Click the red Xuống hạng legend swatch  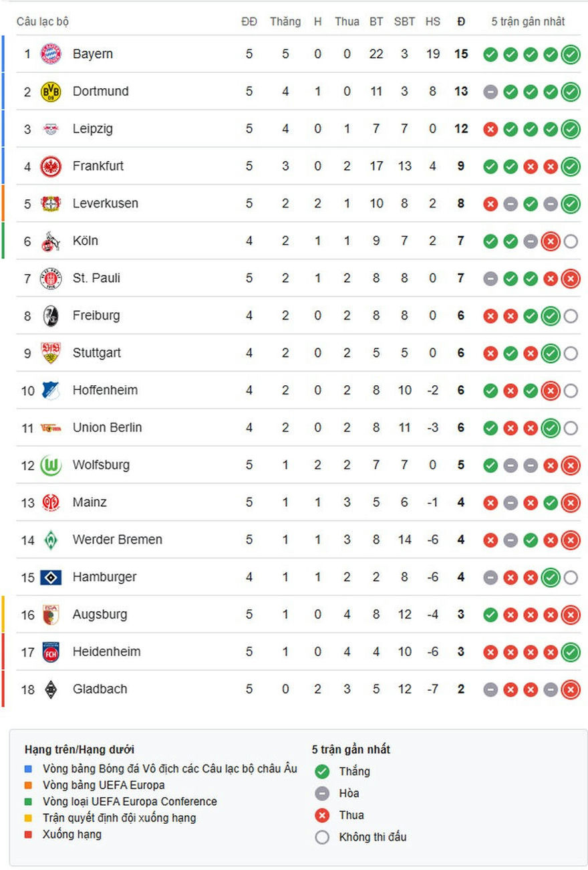(28, 835)
